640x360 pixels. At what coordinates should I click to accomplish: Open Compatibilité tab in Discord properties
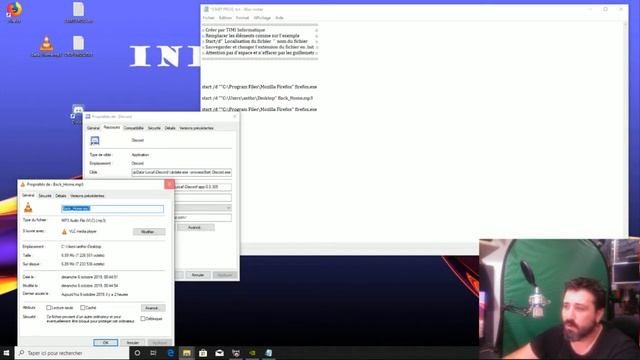click(x=134, y=128)
